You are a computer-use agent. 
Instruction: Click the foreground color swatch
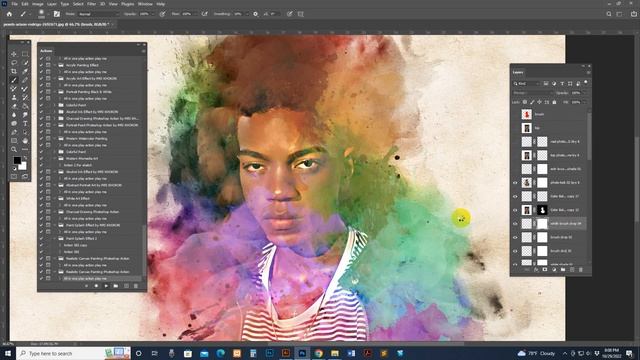(x=17, y=160)
